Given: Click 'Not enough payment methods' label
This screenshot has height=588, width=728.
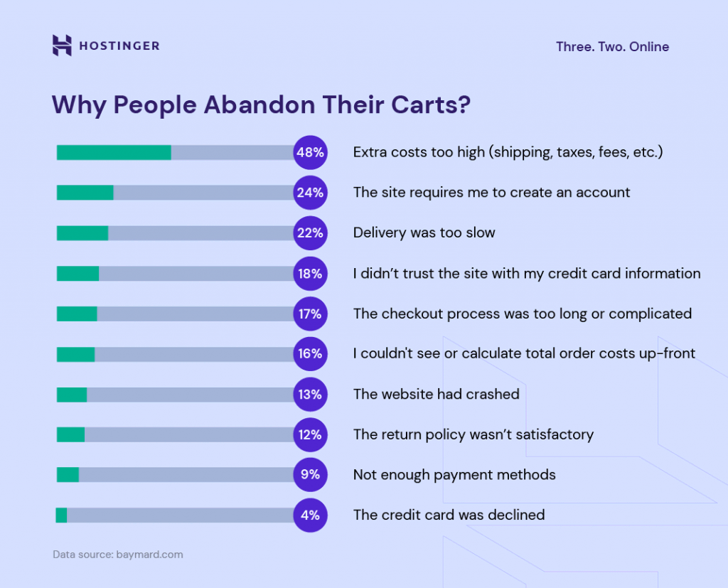Looking at the screenshot, I should (x=454, y=474).
